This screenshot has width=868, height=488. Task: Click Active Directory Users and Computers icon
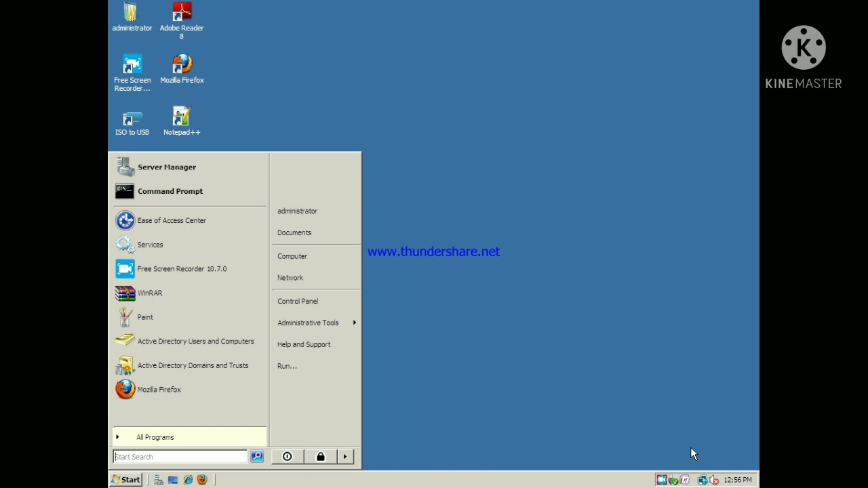click(125, 341)
